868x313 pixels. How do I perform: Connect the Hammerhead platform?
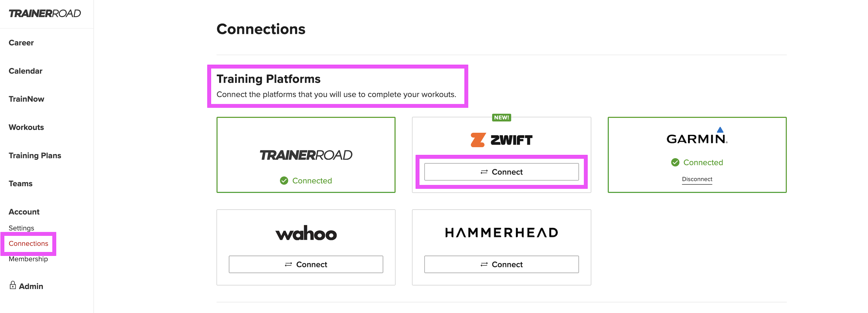point(501,264)
